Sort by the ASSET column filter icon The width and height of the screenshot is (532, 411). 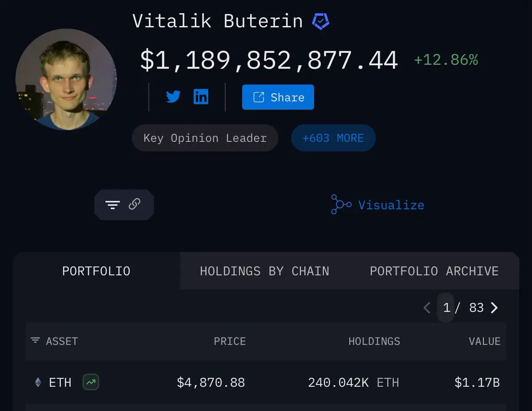(x=35, y=341)
